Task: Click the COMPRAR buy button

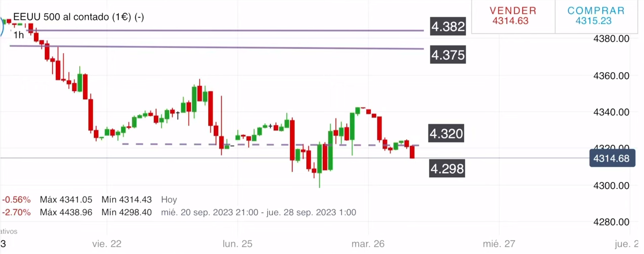Action: [x=596, y=16]
